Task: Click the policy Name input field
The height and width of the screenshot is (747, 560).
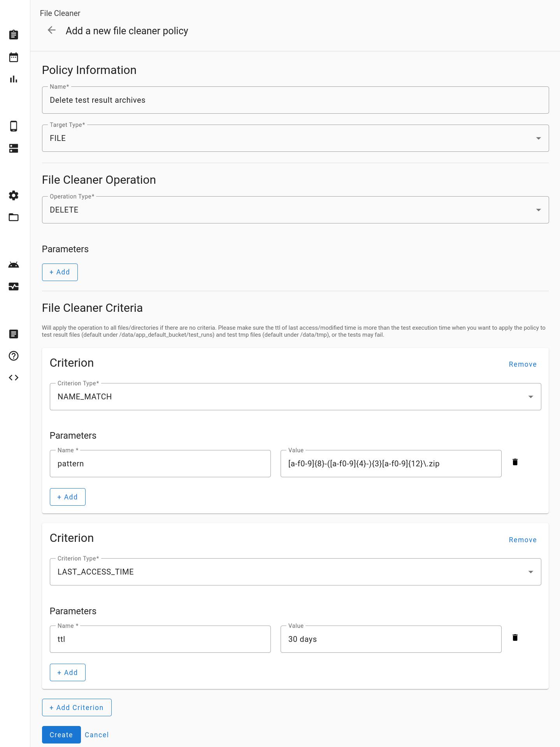Action: 295,100
